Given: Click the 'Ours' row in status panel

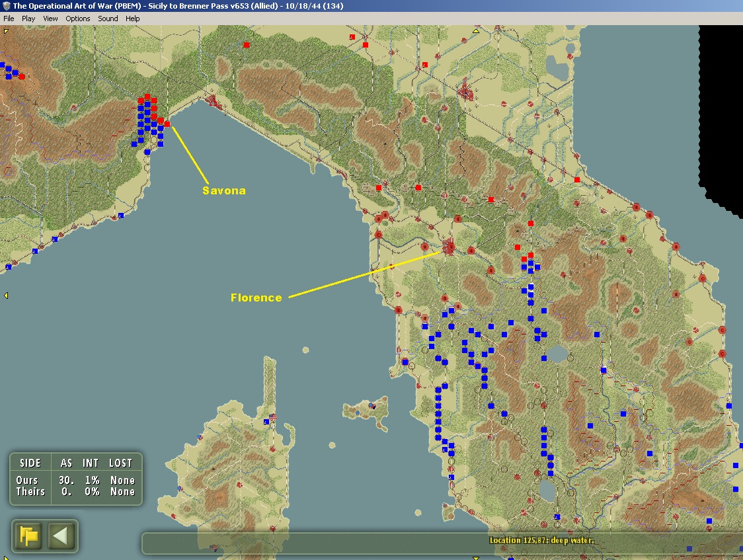Looking at the screenshot, I should pyautogui.click(x=76, y=480).
